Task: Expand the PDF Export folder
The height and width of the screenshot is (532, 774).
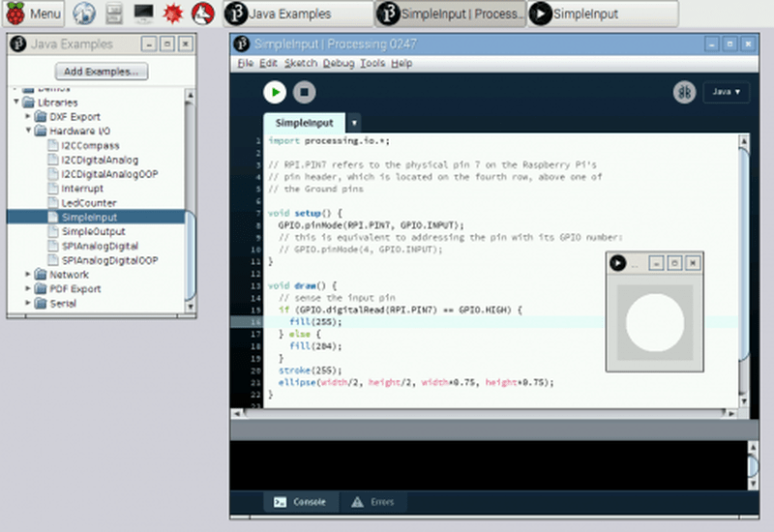Action: tap(28, 289)
